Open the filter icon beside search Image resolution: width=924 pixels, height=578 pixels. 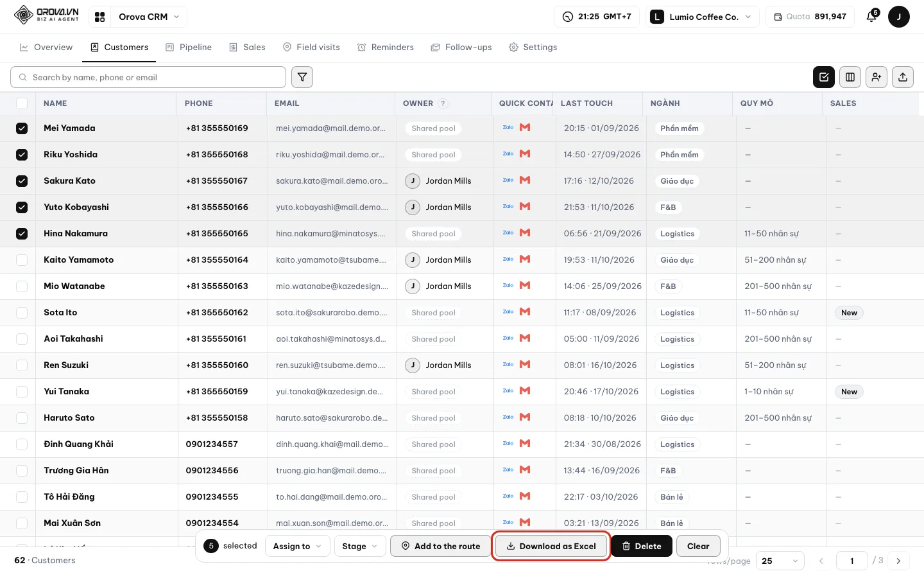click(x=302, y=77)
